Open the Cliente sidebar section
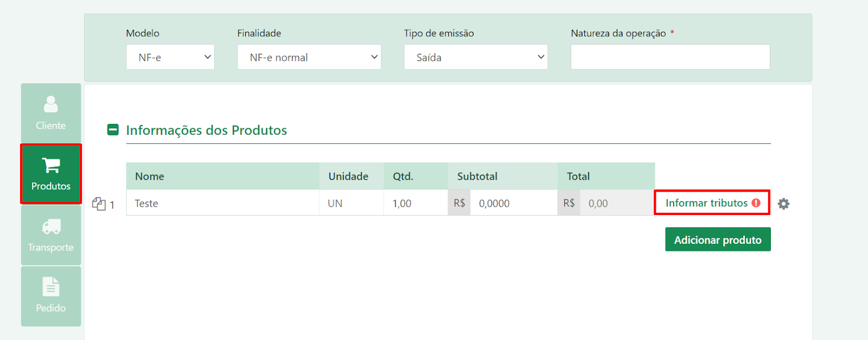This screenshot has height=340, width=868. (x=51, y=113)
